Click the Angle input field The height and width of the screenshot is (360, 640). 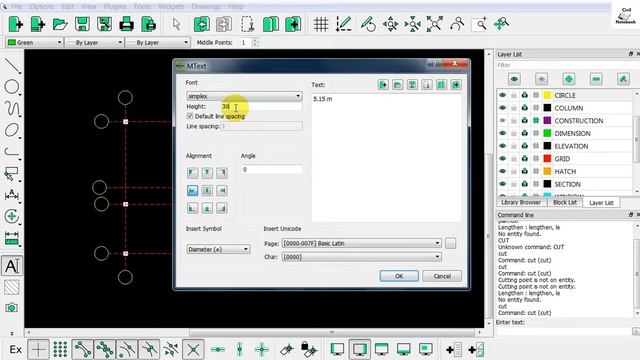pos(271,169)
